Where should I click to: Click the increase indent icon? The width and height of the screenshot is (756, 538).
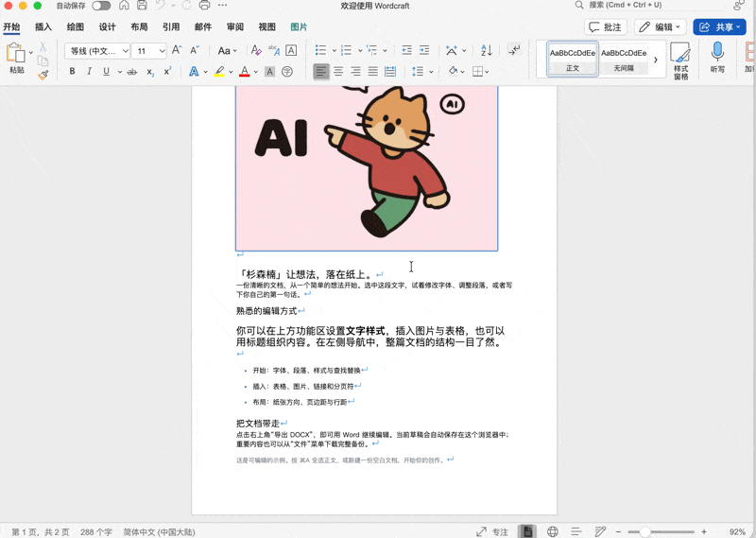(424, 50)
